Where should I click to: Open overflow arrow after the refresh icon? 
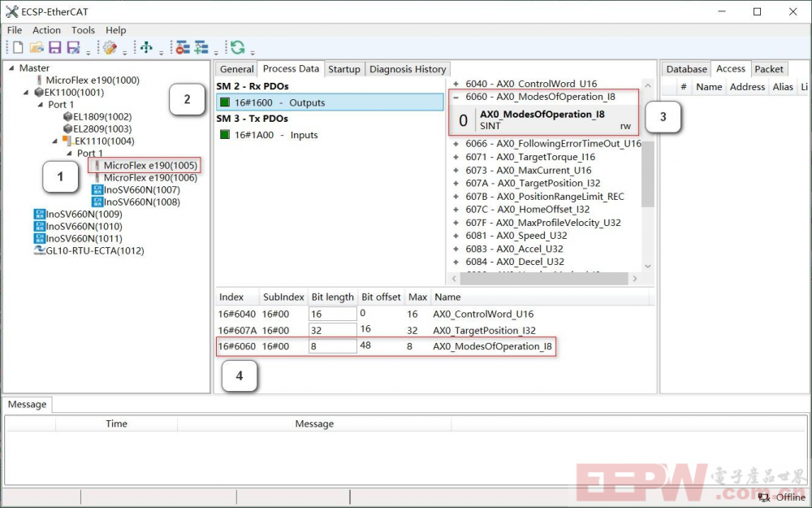coord(253,52)
